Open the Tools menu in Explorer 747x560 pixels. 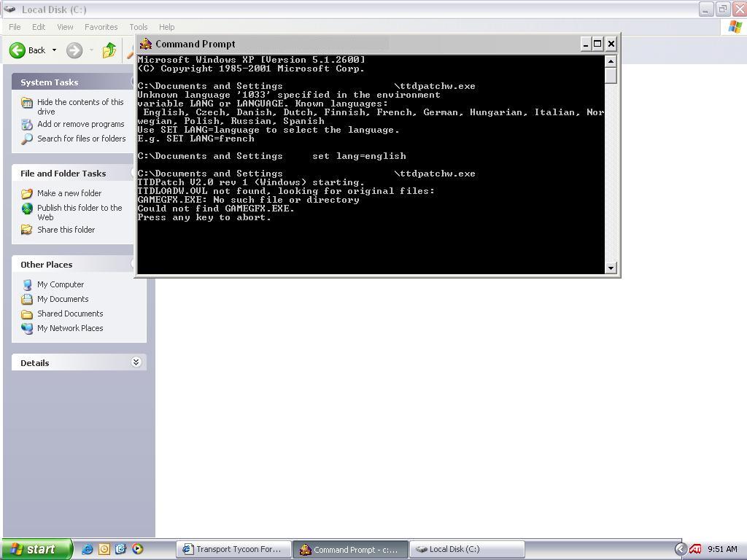139,27
